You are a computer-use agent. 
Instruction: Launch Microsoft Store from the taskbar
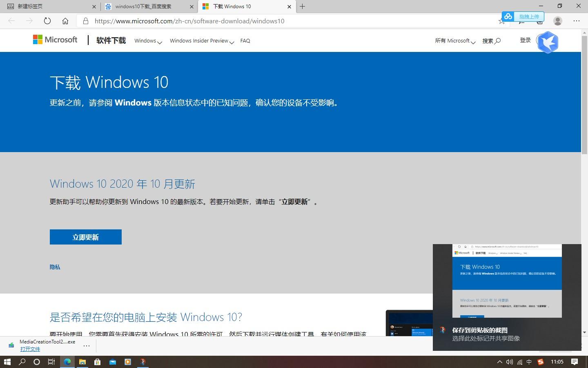pos(98,362)
